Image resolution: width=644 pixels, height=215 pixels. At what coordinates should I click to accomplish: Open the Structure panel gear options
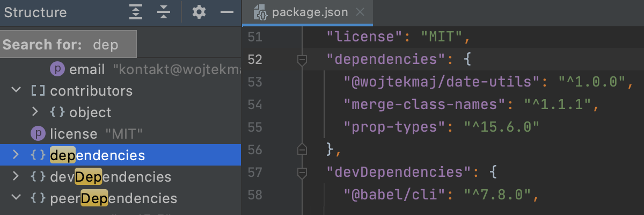(199, 12)
